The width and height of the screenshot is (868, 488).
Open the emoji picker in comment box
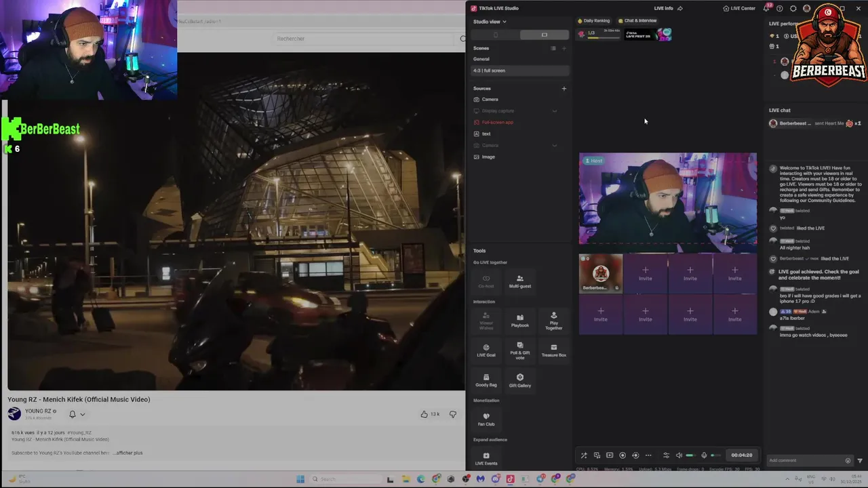848,460
